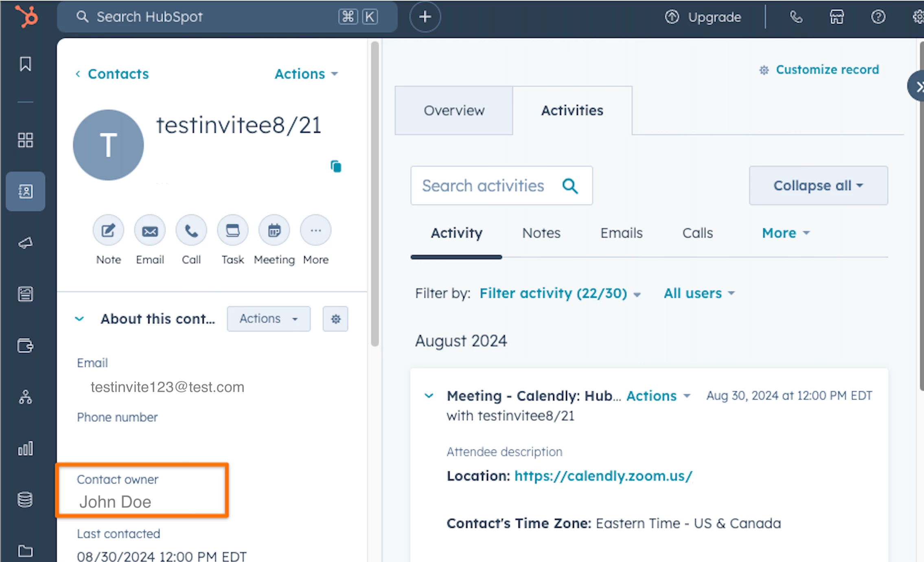
Task: Click the Note icon button
Action: tap(108, 231)
